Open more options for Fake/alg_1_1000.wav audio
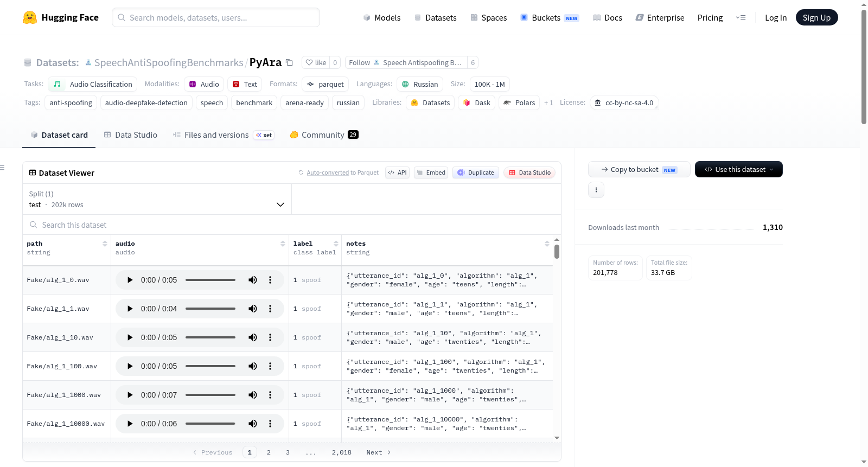 click(x=270, y=395)
